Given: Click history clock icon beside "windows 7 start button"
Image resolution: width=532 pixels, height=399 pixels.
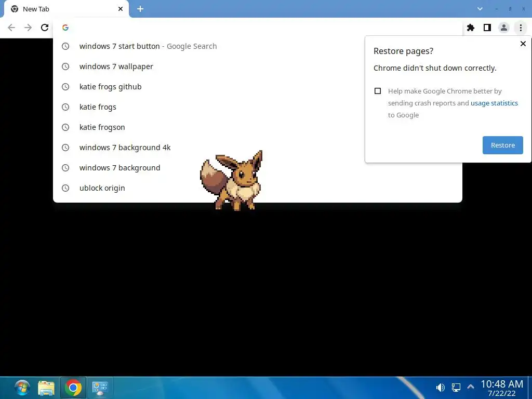Looking at the screenshot, I should [x=65, y=46].
